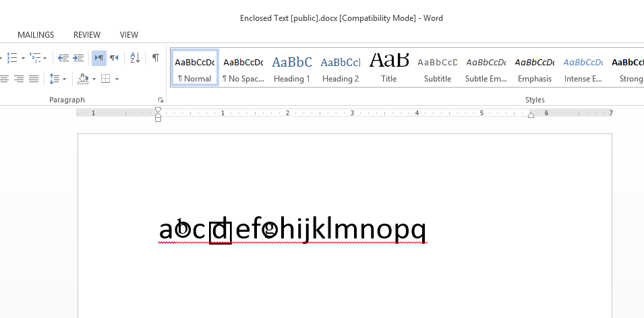Image resolution: width=644 pixels, height=318 pixels.
Task: Toggle Show/Hide paragraph marks
Action: coord(155,58)
